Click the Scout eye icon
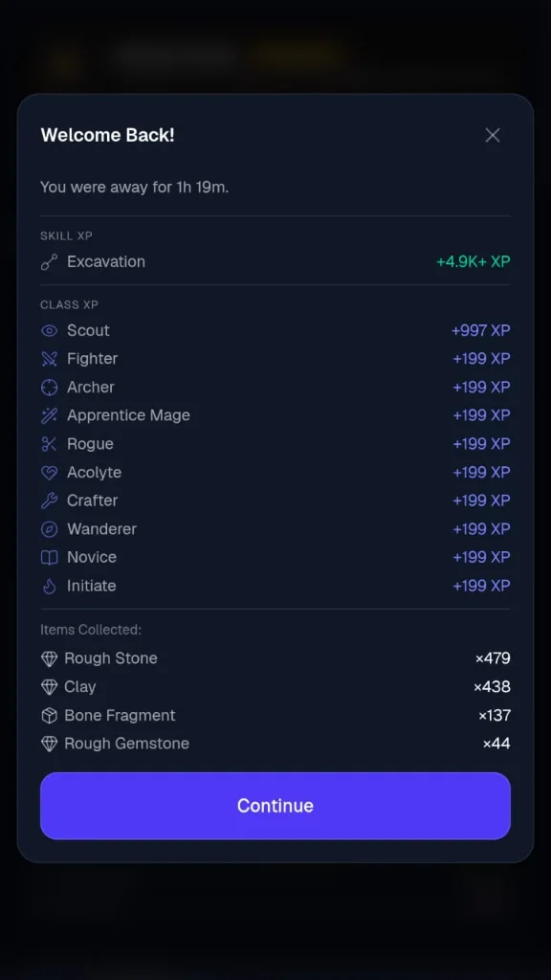This screenshot has height=980, width=551. (50, 330)
